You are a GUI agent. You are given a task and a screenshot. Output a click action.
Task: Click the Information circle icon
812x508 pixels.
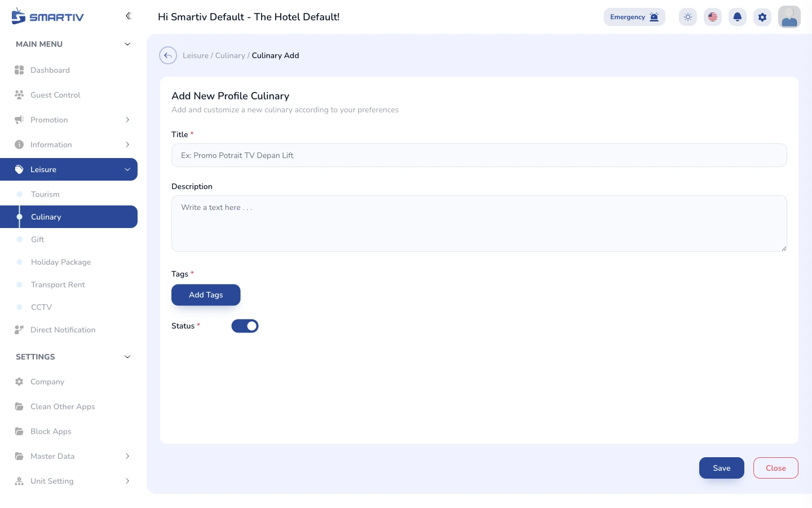(x=19, y=144)
